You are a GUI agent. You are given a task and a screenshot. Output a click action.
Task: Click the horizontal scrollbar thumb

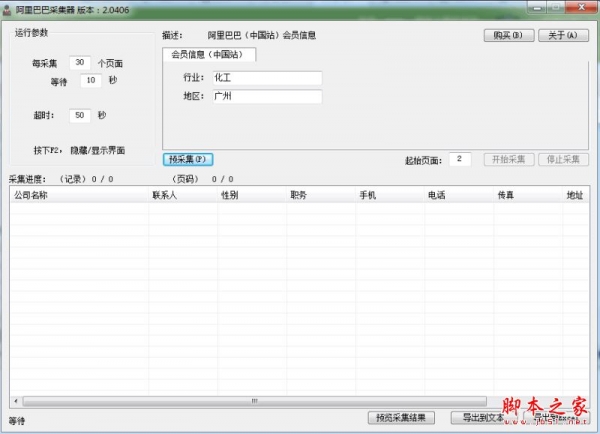coord(254,401)
